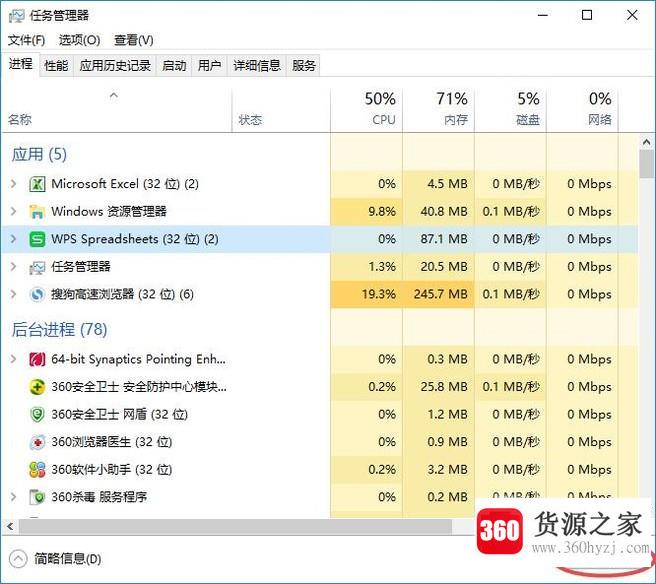Screen dimensions: 656x584
Task: Select the 后台进程 (78) group header
Action: [x=59, y=330]
